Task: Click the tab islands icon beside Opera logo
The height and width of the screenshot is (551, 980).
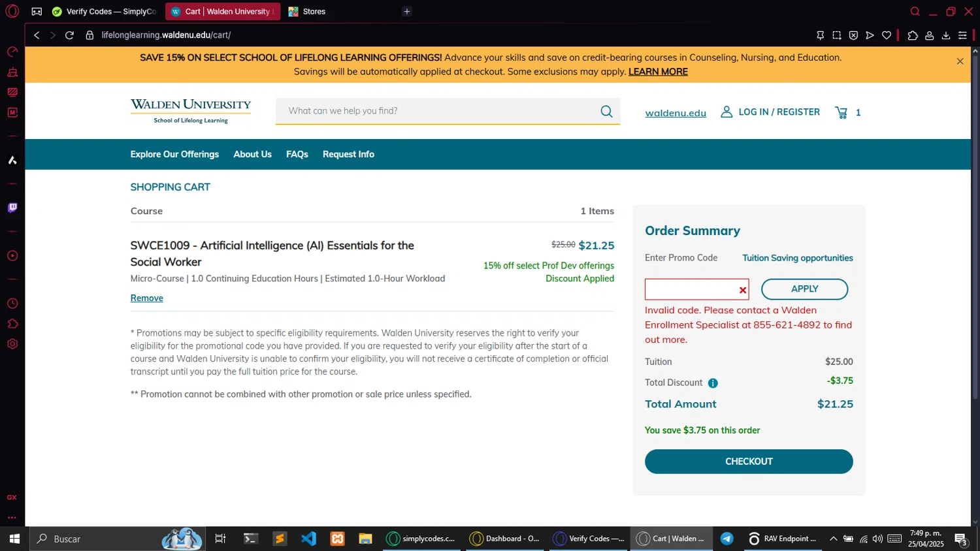Action: pos(37,11)
